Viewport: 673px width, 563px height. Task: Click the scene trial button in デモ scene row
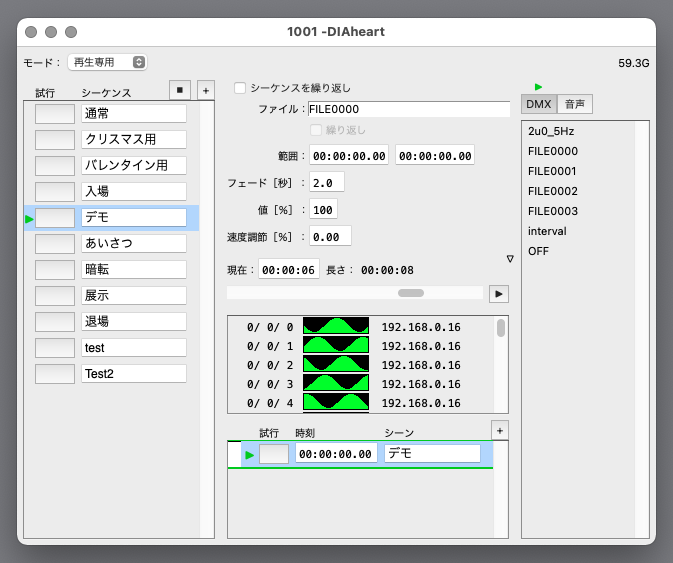pos(274,454)
